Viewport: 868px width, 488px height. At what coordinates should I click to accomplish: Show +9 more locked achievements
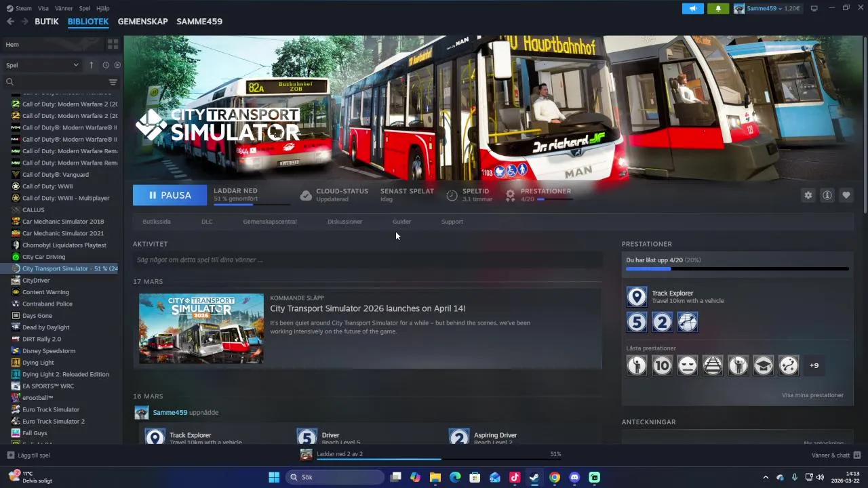coord(814,365)
